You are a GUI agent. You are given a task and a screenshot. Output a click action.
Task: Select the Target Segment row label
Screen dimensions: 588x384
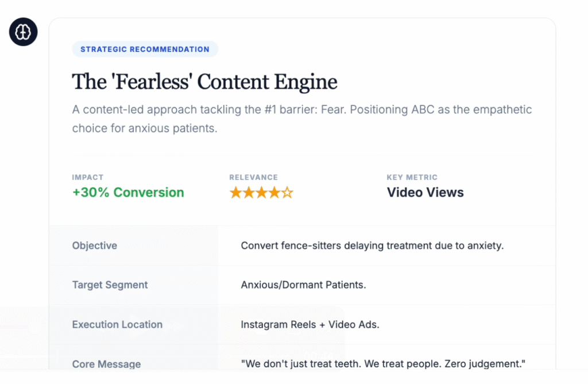click(110, 285)
